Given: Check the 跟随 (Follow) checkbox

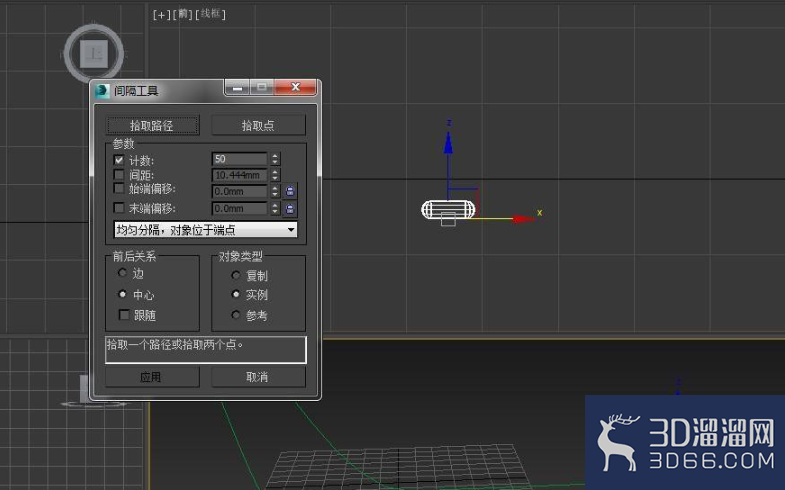Looking at the screenshot, I should coord(124,315).
